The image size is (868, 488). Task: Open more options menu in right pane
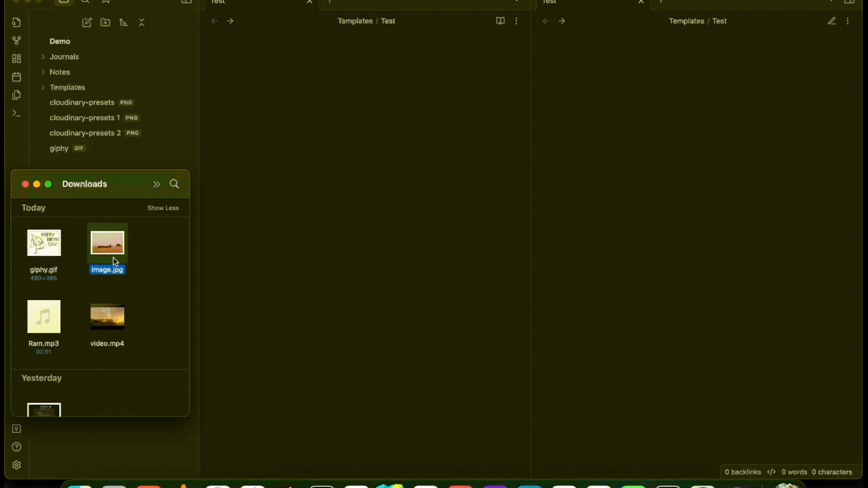848,21
